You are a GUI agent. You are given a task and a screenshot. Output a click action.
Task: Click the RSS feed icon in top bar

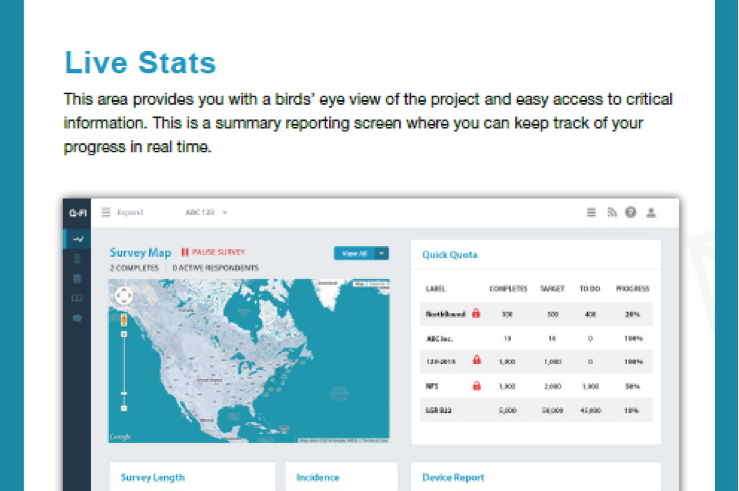(611, 212)
